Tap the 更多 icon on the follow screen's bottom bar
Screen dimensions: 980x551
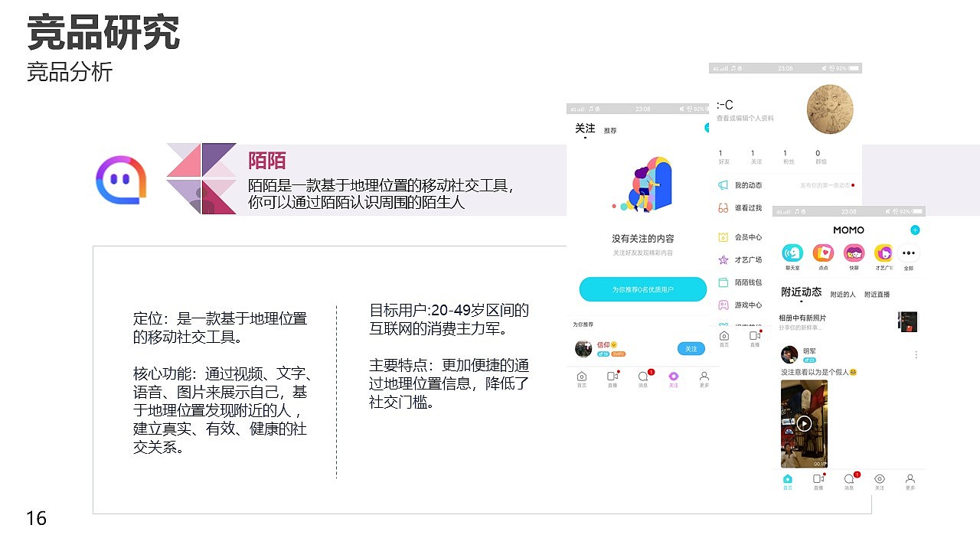click(704, 379)
